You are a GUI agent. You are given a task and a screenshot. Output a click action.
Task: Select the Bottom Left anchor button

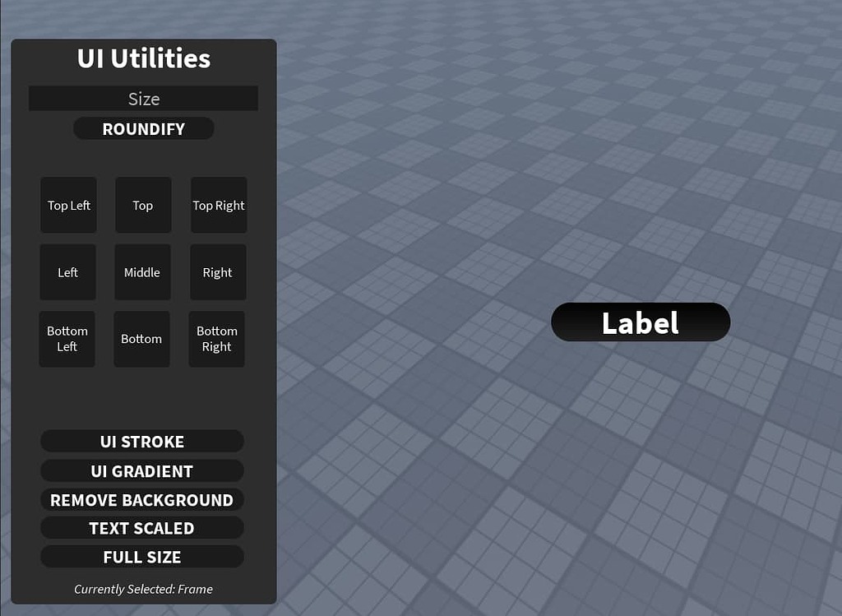coord(67,339)
